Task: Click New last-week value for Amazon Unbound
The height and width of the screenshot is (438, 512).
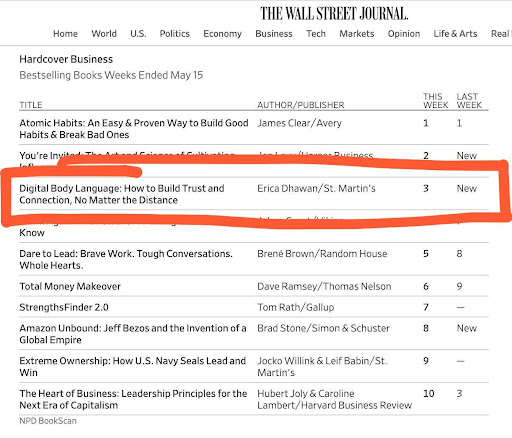Action: tap(467, 329)
